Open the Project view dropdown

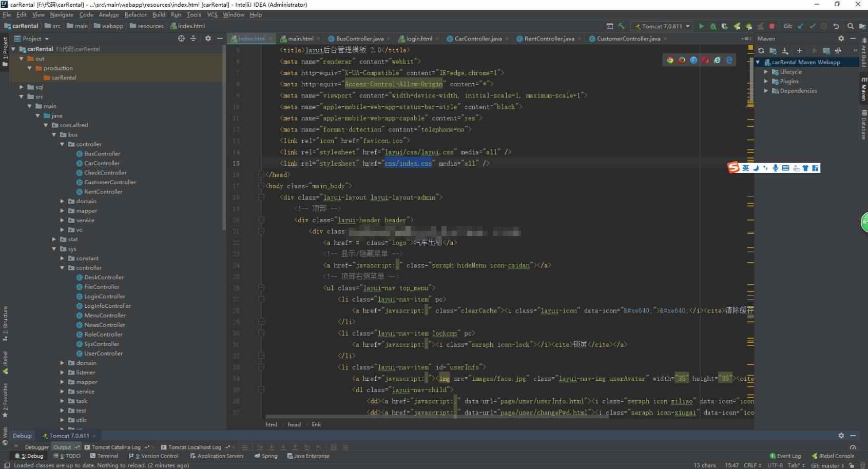(x=32, y=38)
